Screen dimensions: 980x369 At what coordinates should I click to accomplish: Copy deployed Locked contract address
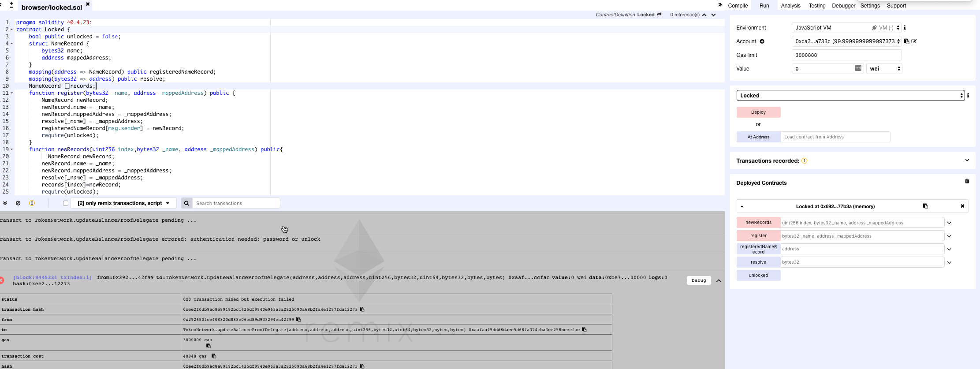tap(925, 206)
